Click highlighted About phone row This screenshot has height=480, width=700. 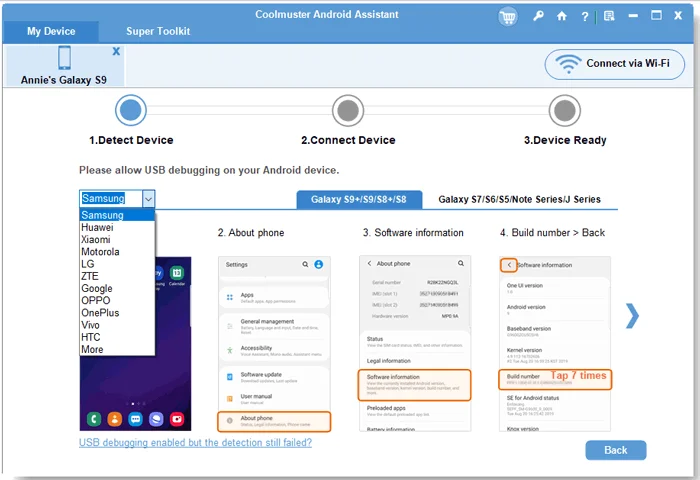point(274,422)
